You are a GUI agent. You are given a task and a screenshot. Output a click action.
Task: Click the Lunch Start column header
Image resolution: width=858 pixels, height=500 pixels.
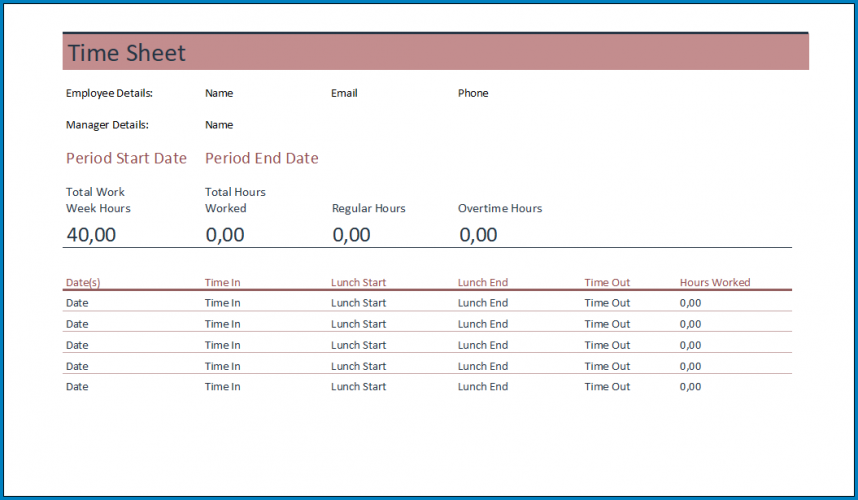(x=358, y=282)
